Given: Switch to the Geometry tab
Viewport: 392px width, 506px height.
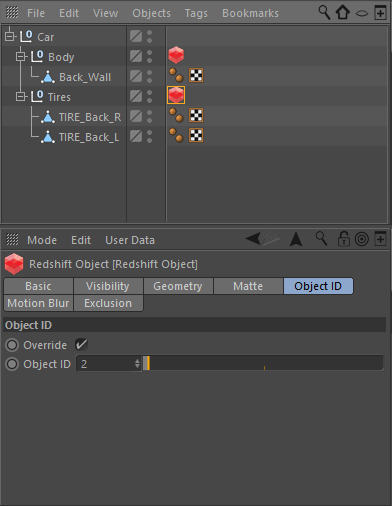Looking at the screenshot, I should pyautogui.click(x=178, y=286).
